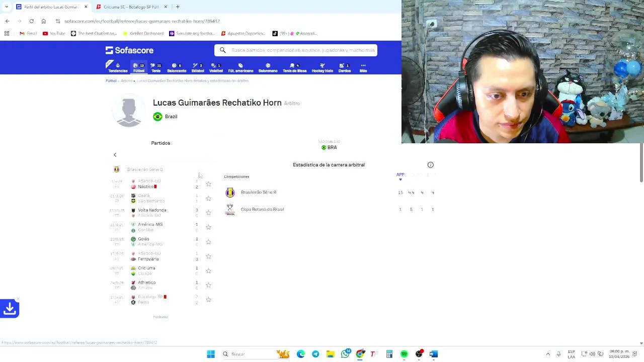
Task: Open Telegram from the taskbar
Action: click(315, 354)
